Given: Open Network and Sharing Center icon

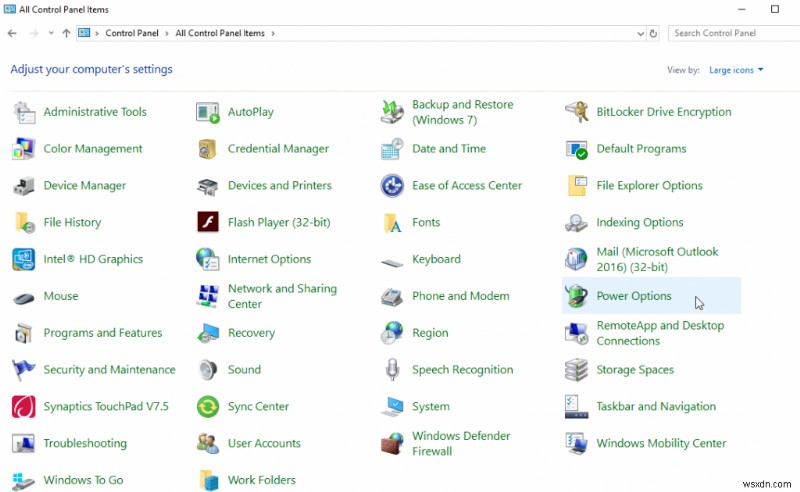Looking at the screenshot, I should point(208,296).
